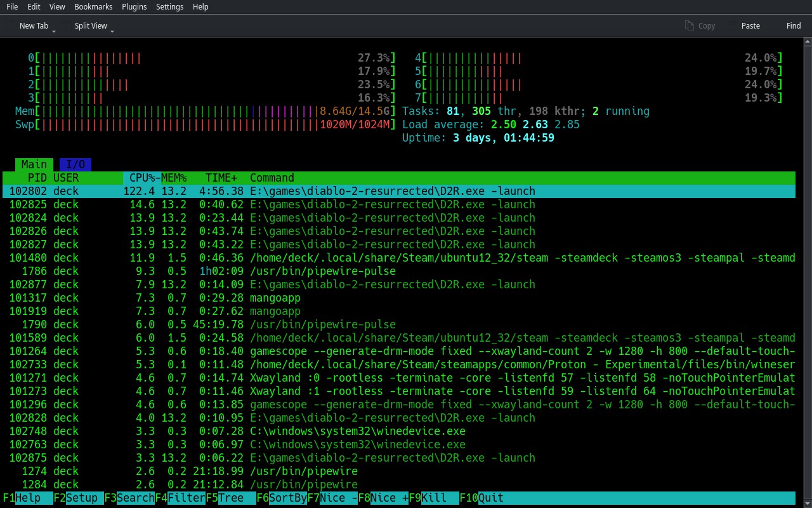The image size is (812, 508).
Task: Click the Copy icon in the toolbar
Action: 690,25
